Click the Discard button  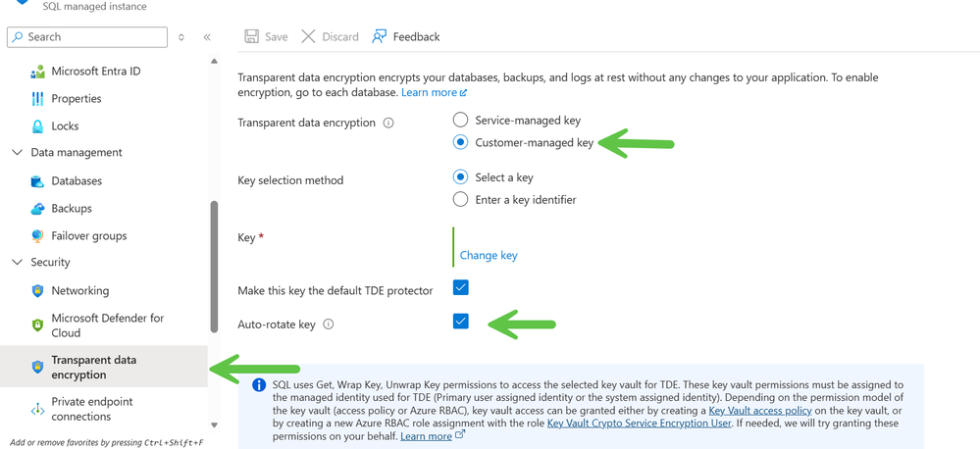pos(330,37)
